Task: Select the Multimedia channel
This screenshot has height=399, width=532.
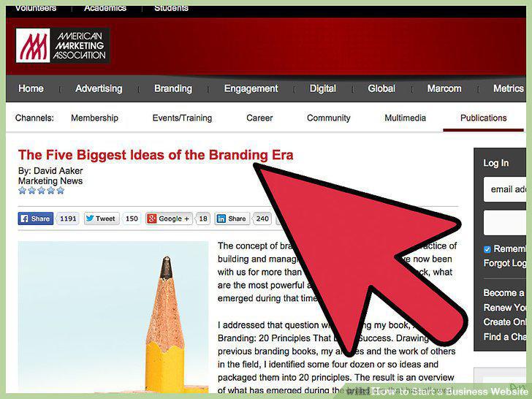Action: [x=405, y=118]
